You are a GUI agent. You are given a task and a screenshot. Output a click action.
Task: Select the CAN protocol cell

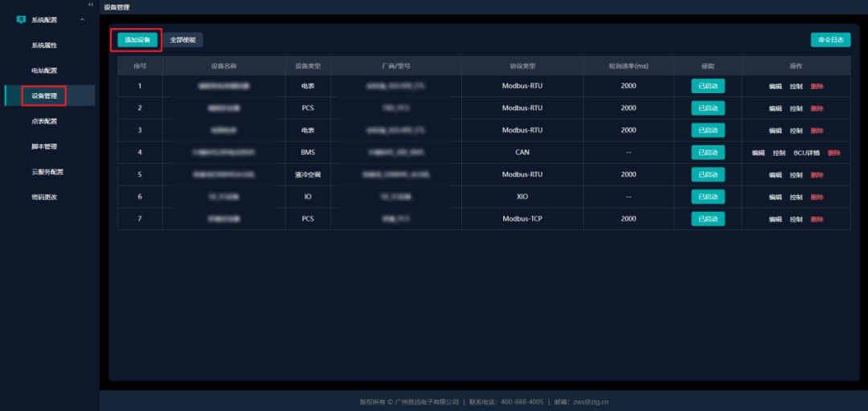pos(522,153)
